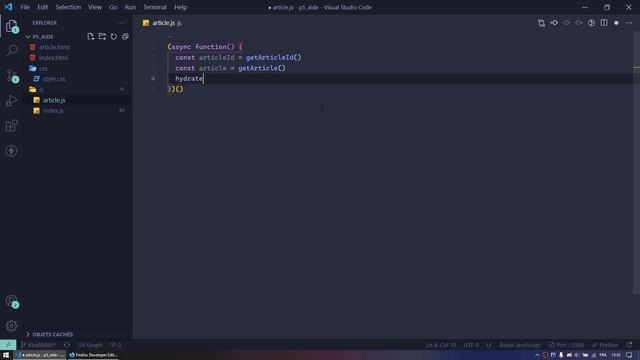Collapse the css folder
640x360 pixels.
click(x=78, y=68)
